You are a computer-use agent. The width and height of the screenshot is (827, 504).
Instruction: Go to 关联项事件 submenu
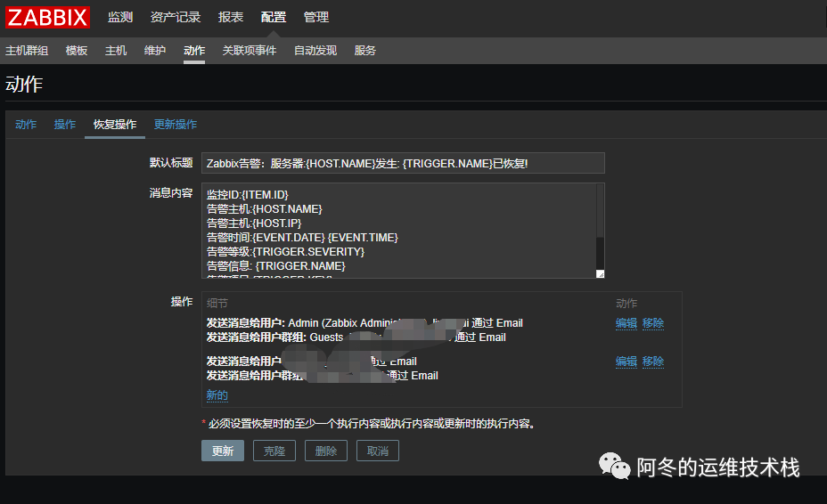250,51
